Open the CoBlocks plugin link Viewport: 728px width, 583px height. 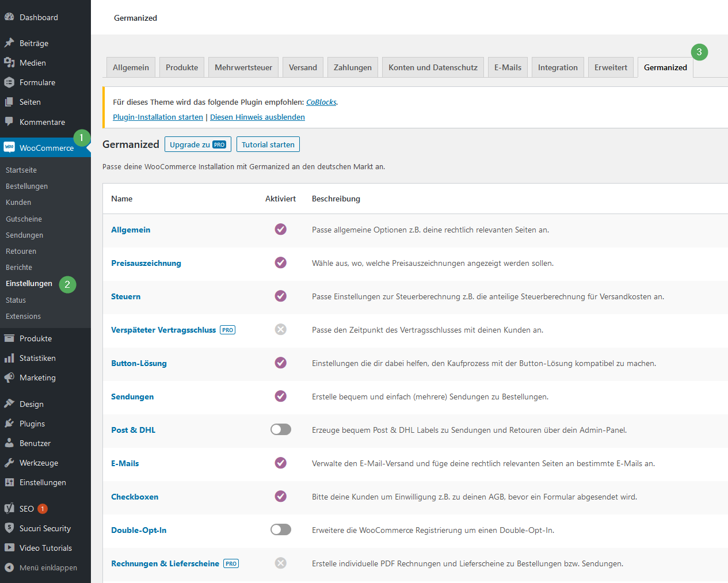321,102
